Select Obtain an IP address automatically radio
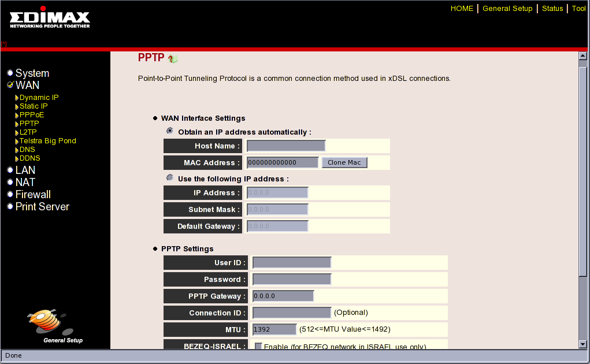 (170, 131)
